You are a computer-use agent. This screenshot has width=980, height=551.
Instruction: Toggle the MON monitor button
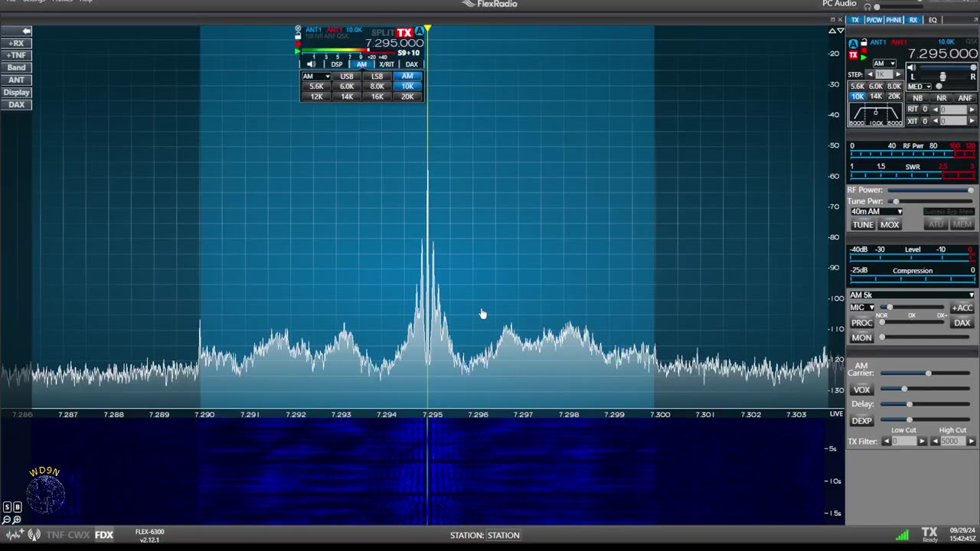click(861, 337)
